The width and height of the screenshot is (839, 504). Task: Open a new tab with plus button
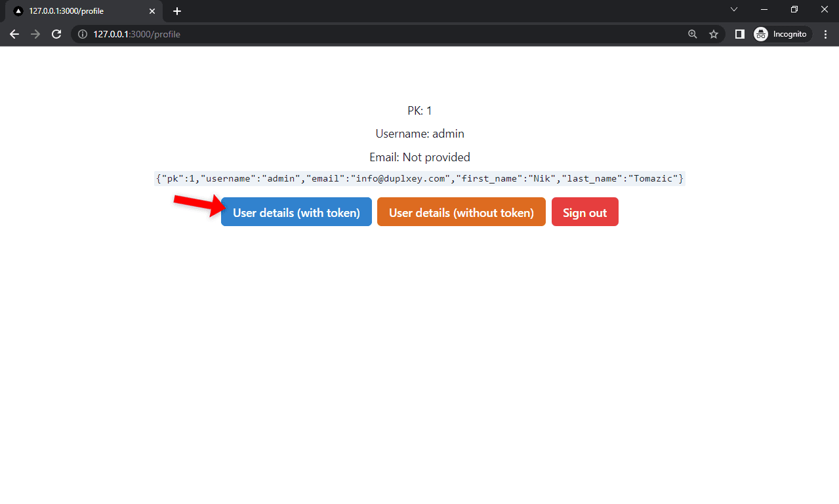tap(176, 11)
